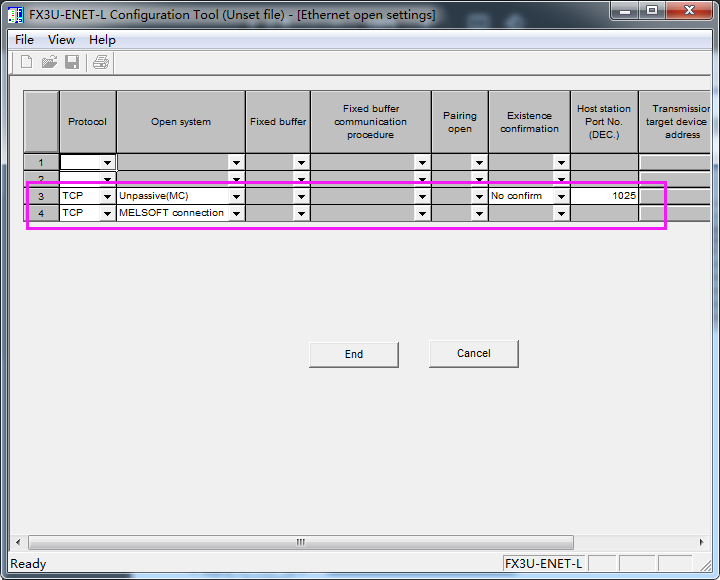The image size is (720, 580).
Task: Expand the Unpassive(MC) open system dropdown
Action: pyautogui.click(x=236, y=196)
